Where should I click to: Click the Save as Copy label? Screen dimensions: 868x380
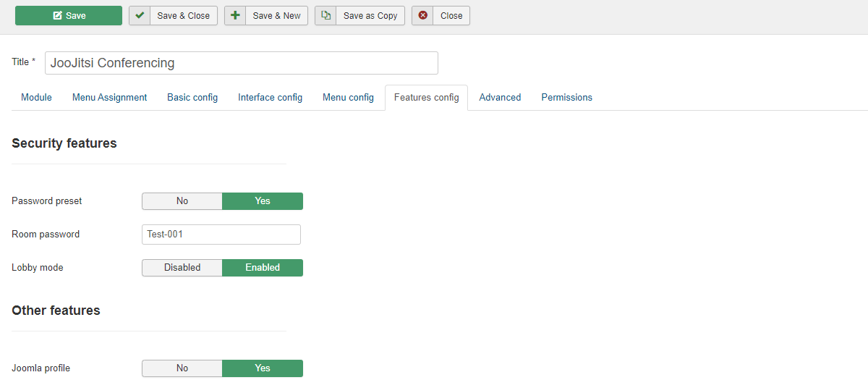370,16
